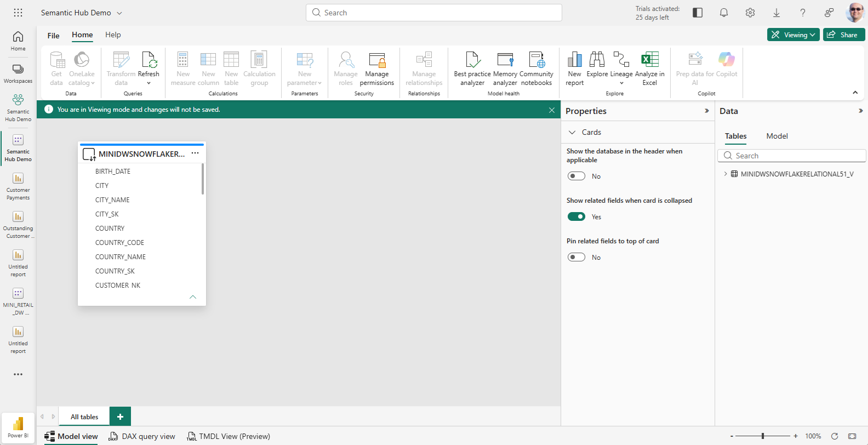
Task: Click the Power BI logo button
Action: coord(18,427)
